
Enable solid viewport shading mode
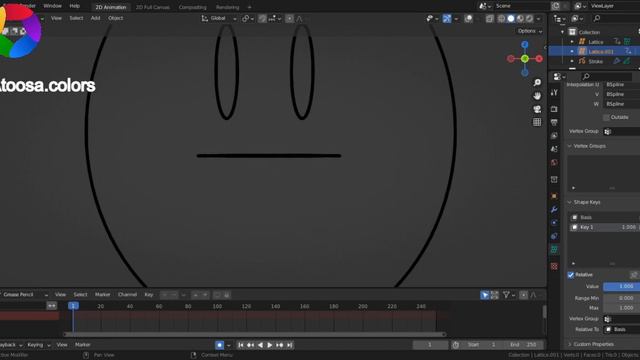point(511,19)
